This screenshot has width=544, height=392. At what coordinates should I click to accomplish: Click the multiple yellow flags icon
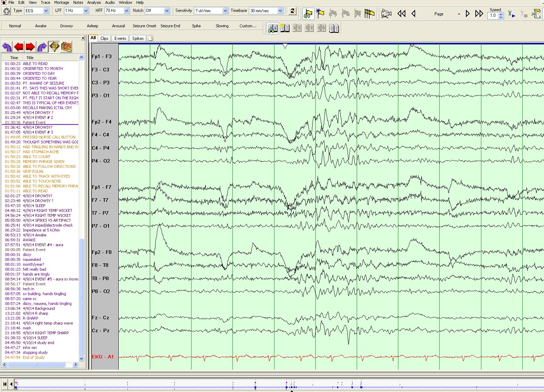tap(369, 14)
